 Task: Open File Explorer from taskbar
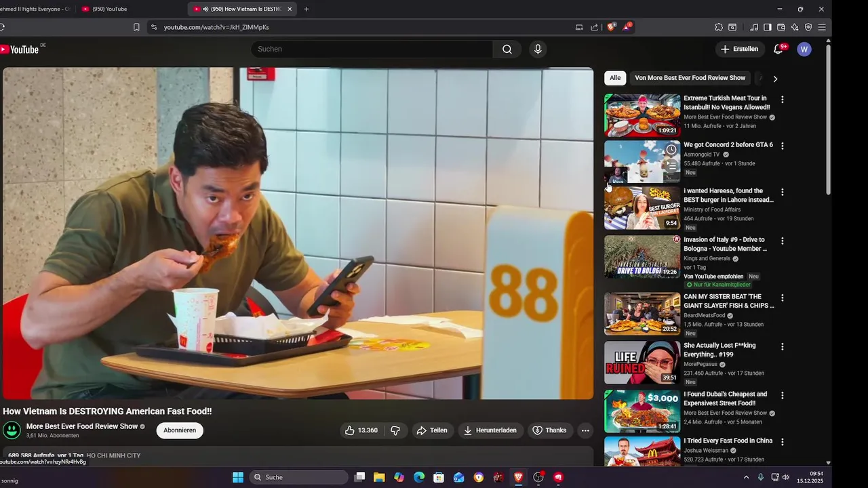coord(379,477)
